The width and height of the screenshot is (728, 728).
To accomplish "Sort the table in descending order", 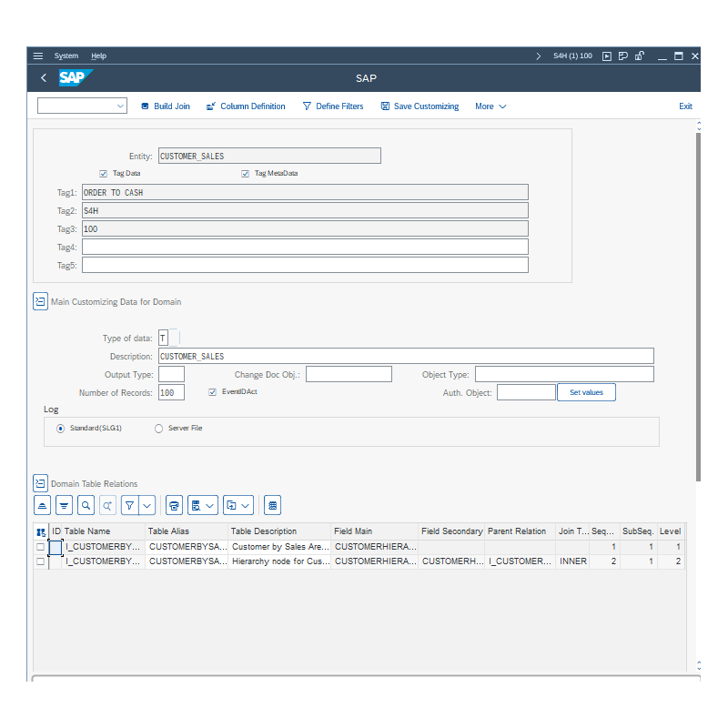I will tap(64, 505).
